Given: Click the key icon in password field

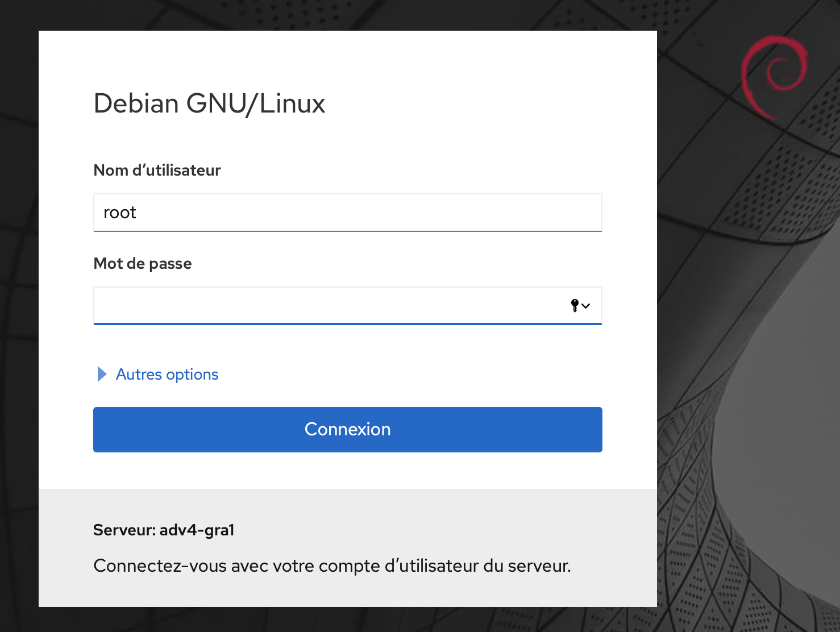Looking at the screenshot, I should (x=575, y=306).
